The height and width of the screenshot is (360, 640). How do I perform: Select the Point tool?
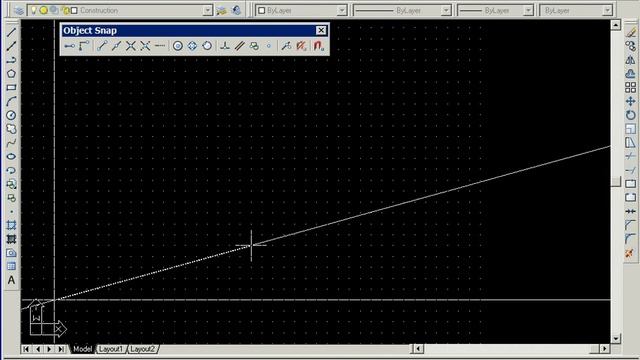(x=11, y=211)
